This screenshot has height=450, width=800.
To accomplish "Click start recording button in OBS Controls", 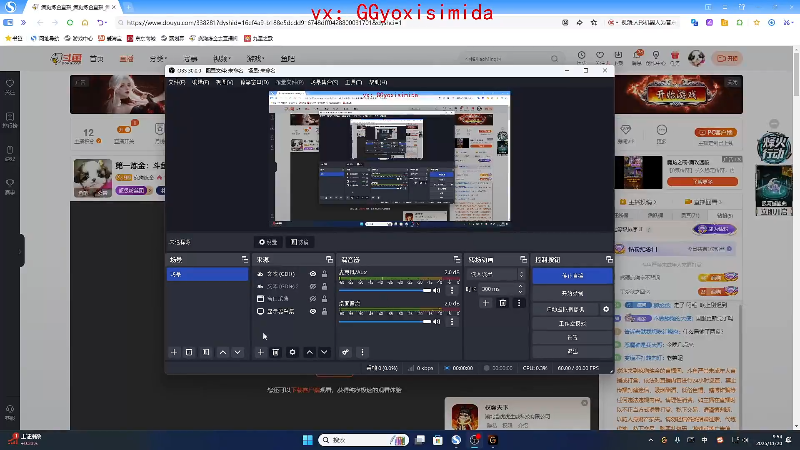I will click(572, 293).
